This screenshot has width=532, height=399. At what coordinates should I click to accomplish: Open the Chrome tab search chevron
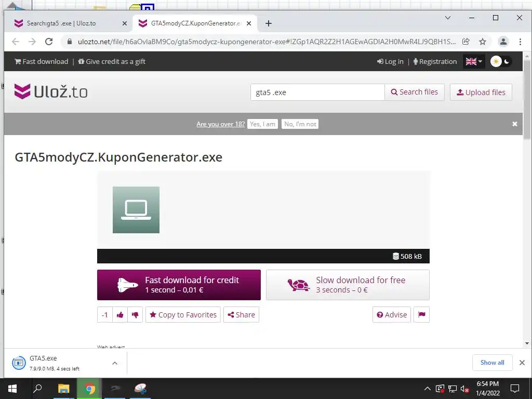click(x=448, y=18)
